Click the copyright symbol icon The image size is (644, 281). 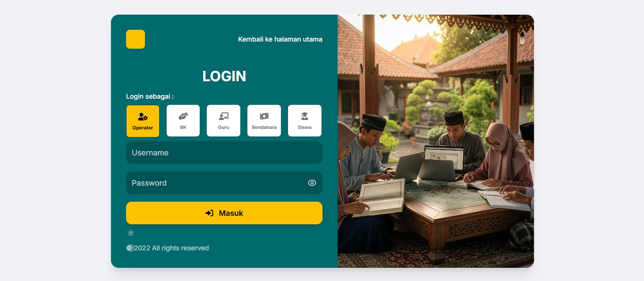[130, 248]
